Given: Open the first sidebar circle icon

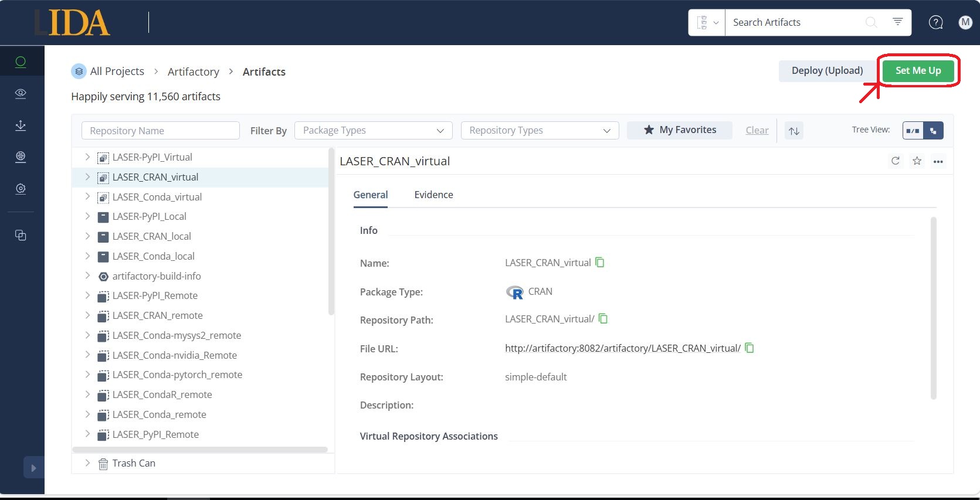Looking at the screenshot, I should point(21,62).
